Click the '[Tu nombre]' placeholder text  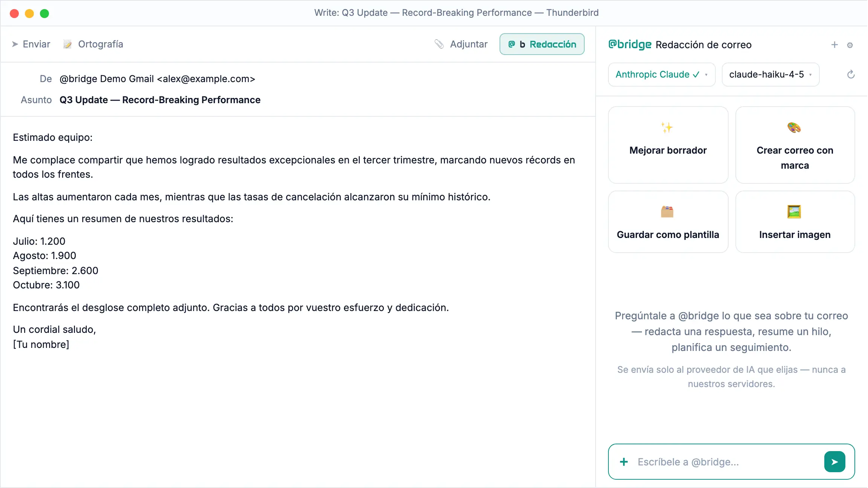coord(41,345)
